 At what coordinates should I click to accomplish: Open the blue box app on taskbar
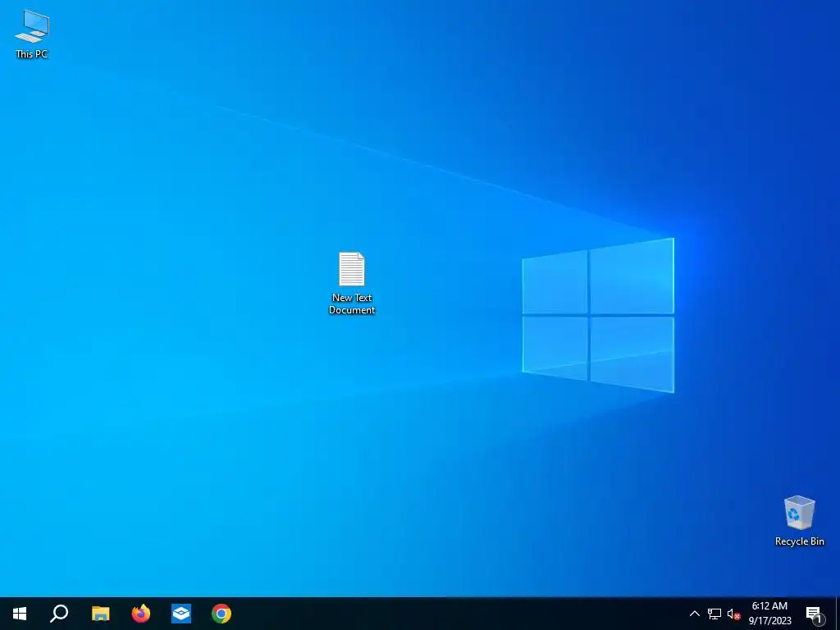[181, 614]
